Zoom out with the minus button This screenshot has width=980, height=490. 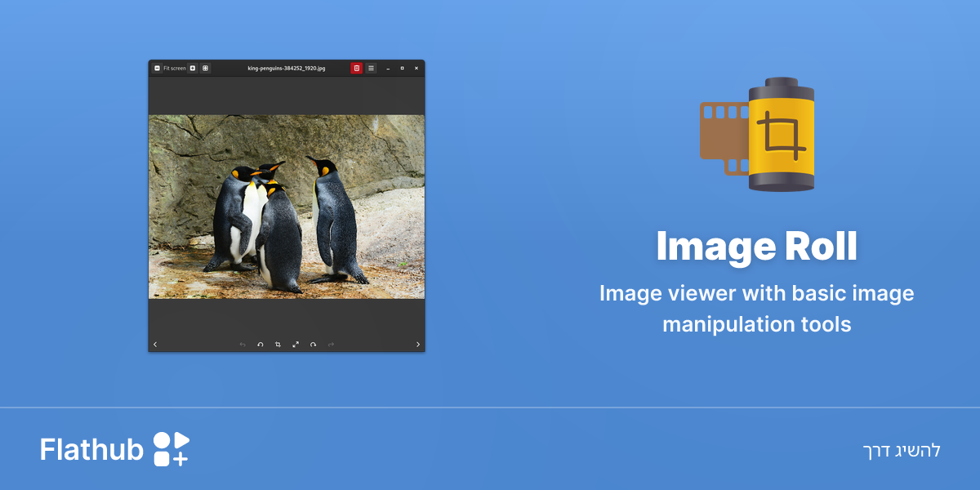pos(157,69)
